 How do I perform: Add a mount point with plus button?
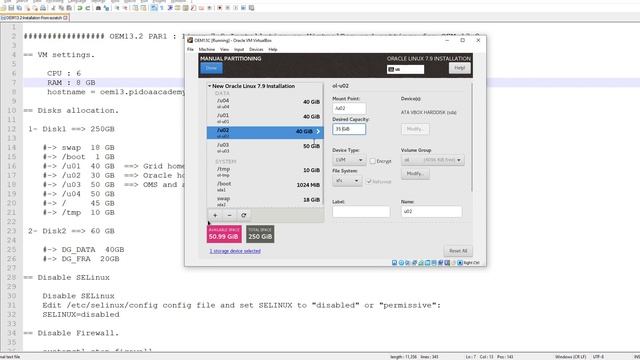click(x=215, y=215)
